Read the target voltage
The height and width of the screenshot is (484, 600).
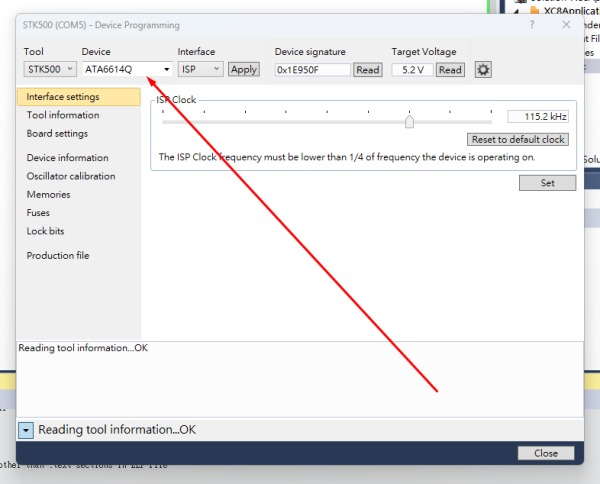point(450,70)
